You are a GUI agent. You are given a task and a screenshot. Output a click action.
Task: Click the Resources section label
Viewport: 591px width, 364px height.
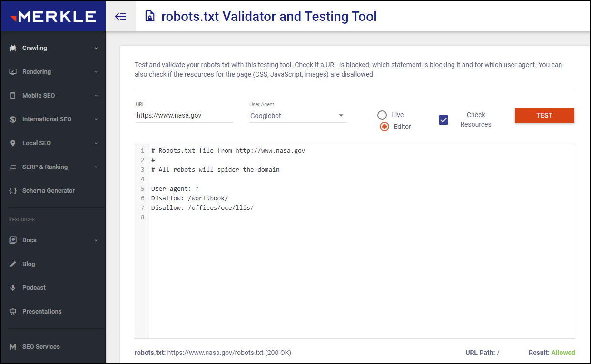point(21,219)
